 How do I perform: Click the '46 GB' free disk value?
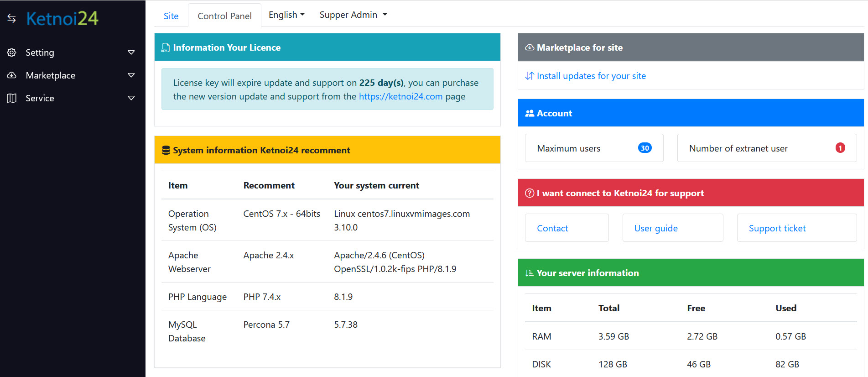[699, 364]
